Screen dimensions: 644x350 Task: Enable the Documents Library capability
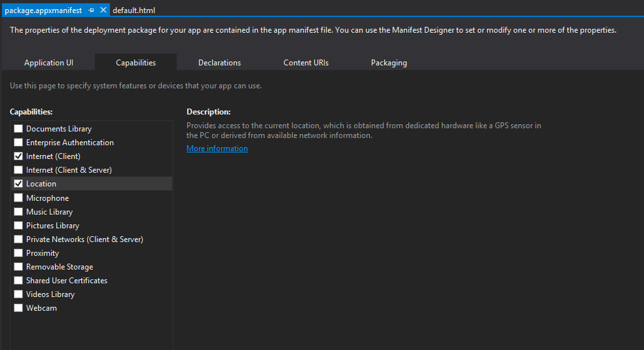[18, 129]
